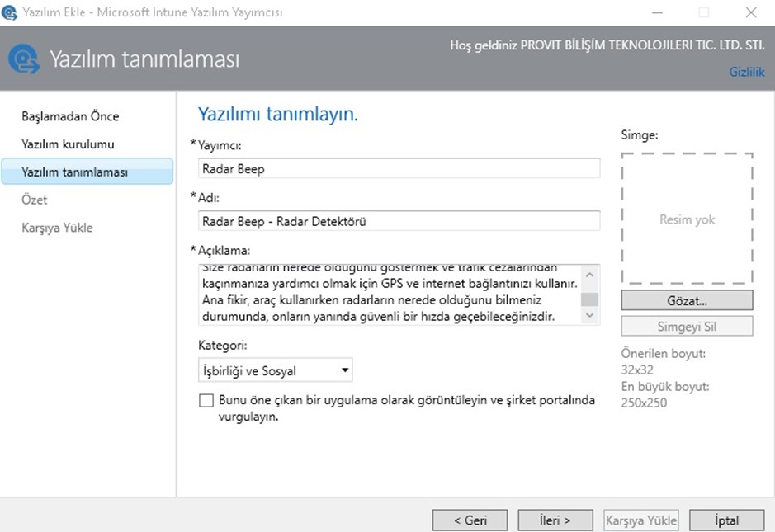Minimize the Yazılım Ekle window
Viewport: 775px width, 532px height.
pos(657,13)
